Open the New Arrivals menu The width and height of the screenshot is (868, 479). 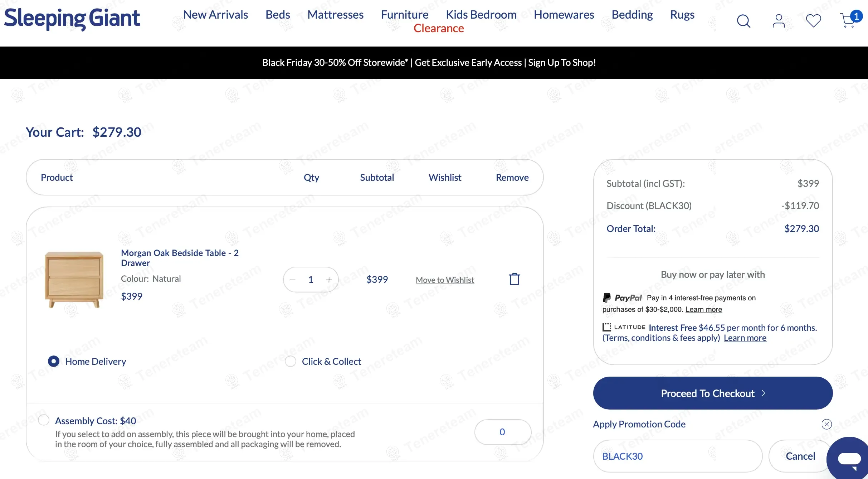click(x=215, y=15)
